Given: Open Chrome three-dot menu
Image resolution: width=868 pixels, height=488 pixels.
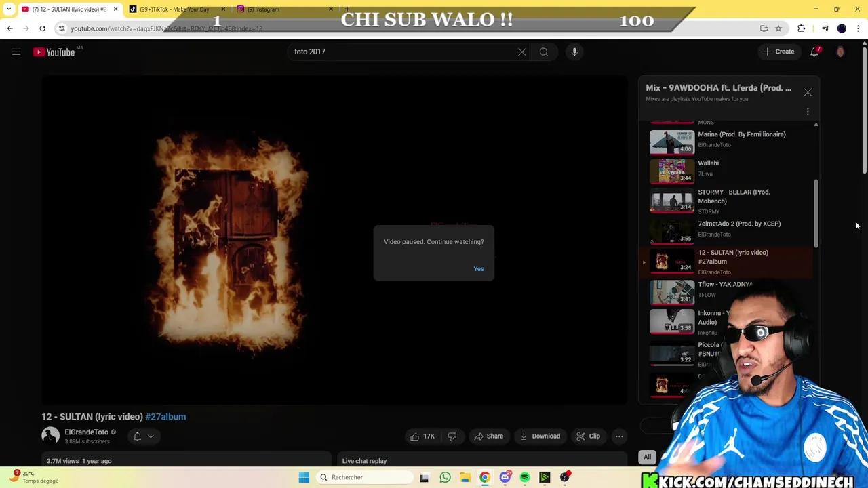Looking at the screenshot, I should (x=858, y=28).
